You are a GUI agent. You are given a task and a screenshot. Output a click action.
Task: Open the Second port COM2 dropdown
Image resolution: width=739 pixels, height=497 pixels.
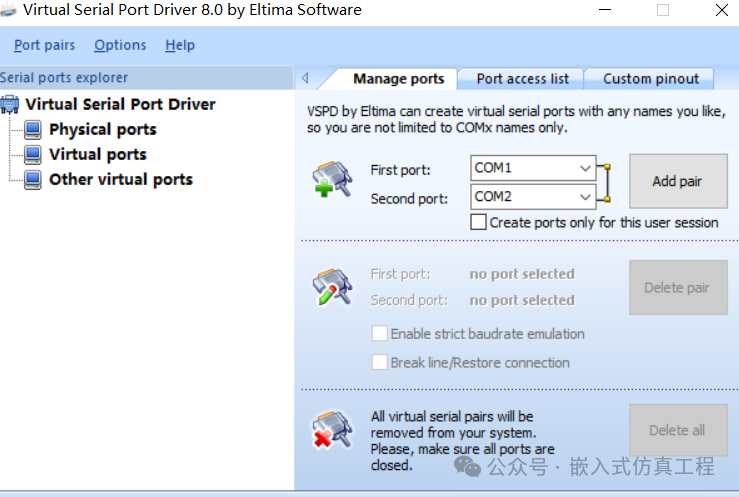[x=585, y=197]
